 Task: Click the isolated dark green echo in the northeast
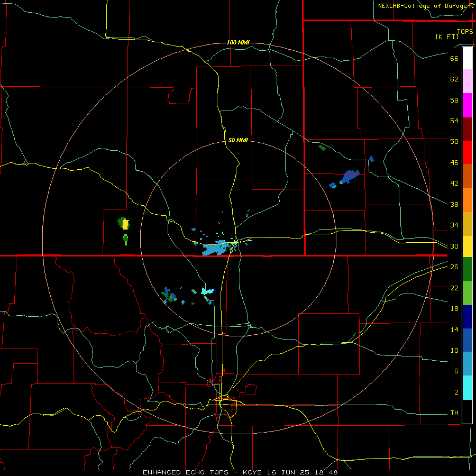[x=322, y=148]
